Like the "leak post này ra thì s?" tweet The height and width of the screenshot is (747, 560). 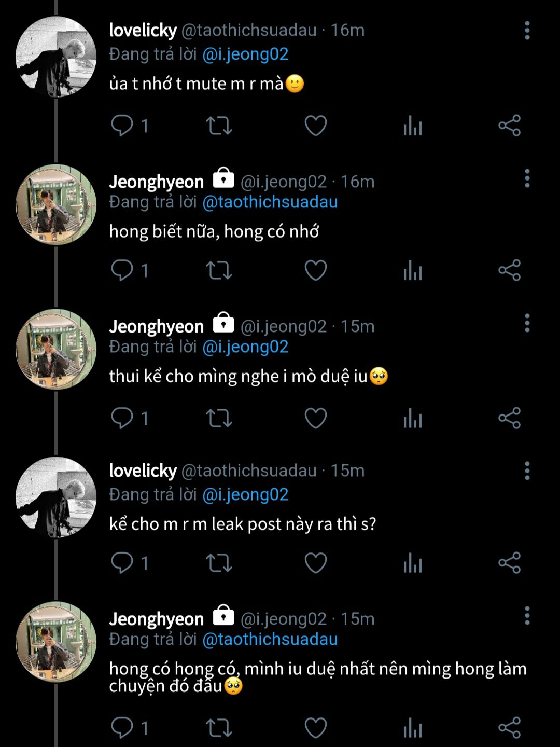(x=315, y=563)
